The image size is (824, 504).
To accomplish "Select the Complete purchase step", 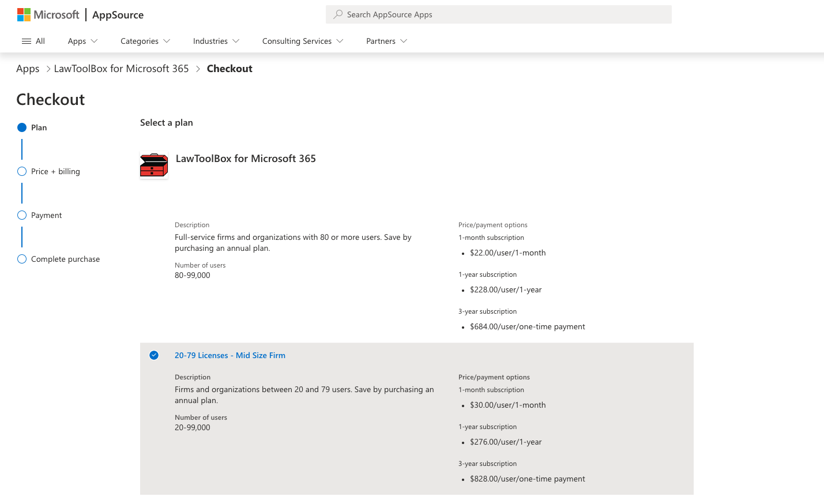I will click(59, 259).
